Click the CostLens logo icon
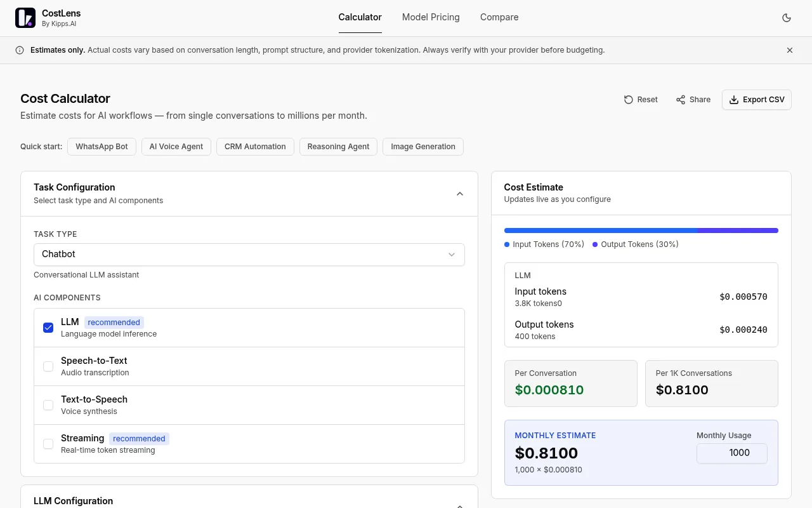Viewport: 812px width, 508px height. click(x=25, y=18)
